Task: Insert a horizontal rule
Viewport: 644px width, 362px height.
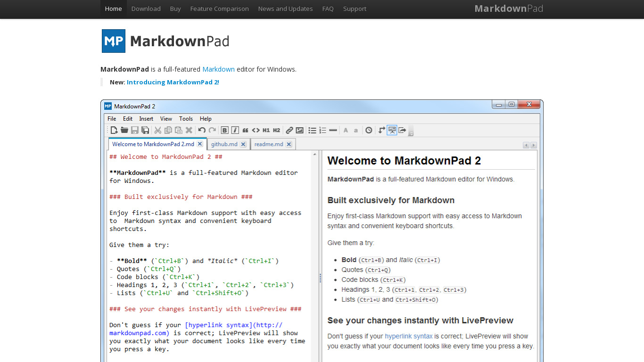Action: (x=333, y=130)
